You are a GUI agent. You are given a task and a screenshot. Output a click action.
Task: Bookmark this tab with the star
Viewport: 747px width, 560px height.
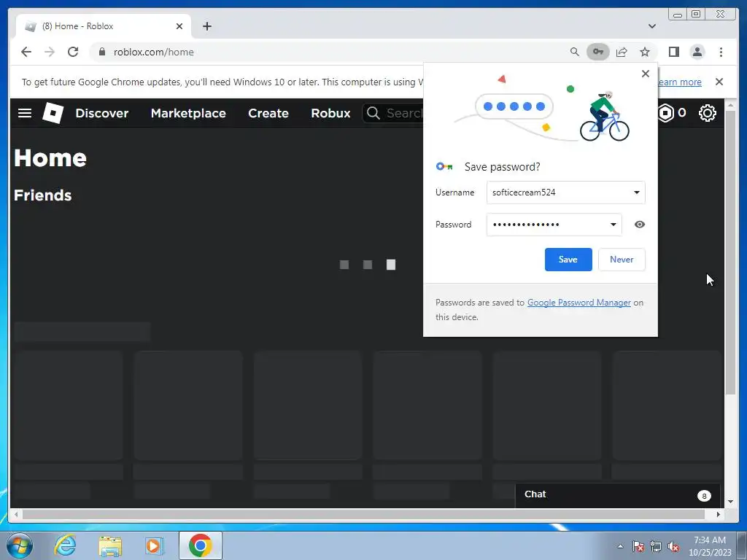(645, 52)
